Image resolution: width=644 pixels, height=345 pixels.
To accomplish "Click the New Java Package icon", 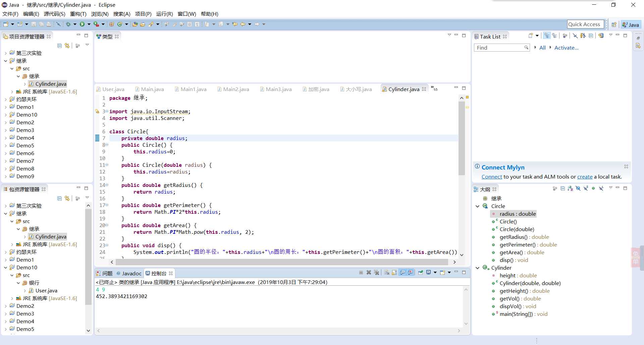I will [x=112, y=24].
